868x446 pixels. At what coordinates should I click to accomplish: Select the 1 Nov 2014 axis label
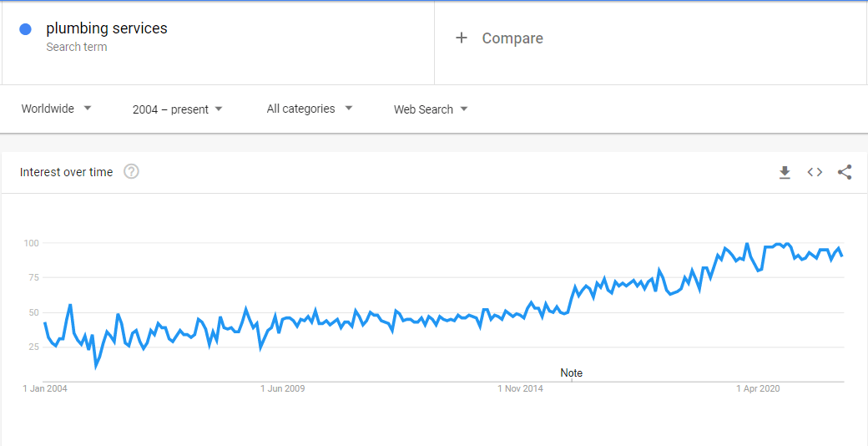click(520, 388)
